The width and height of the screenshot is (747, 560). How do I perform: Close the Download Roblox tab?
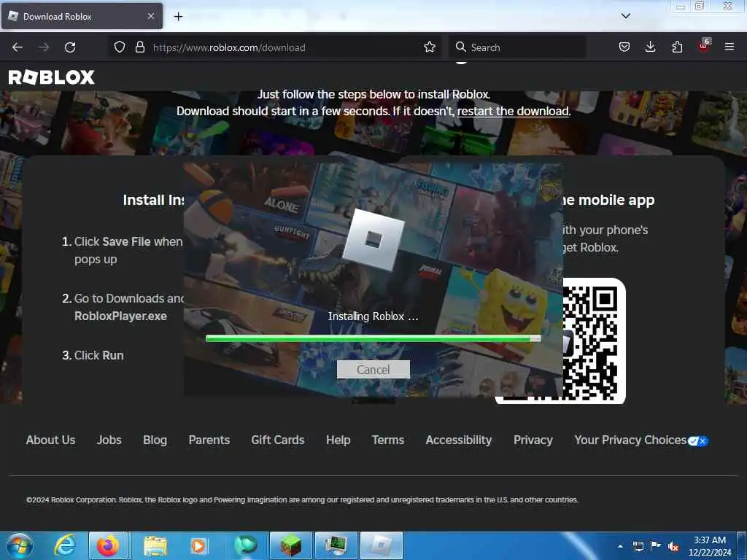[x=151, y=16]
